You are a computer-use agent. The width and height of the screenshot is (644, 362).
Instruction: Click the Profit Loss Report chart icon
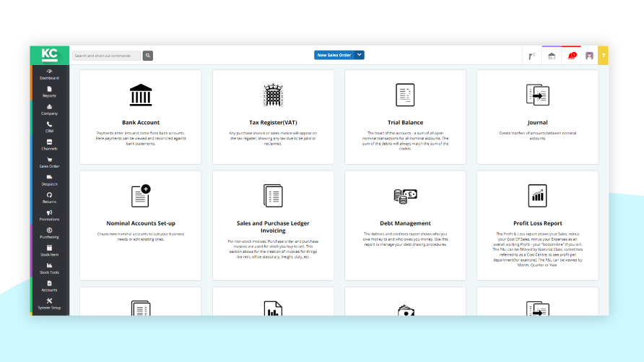(x=538, y=196)
